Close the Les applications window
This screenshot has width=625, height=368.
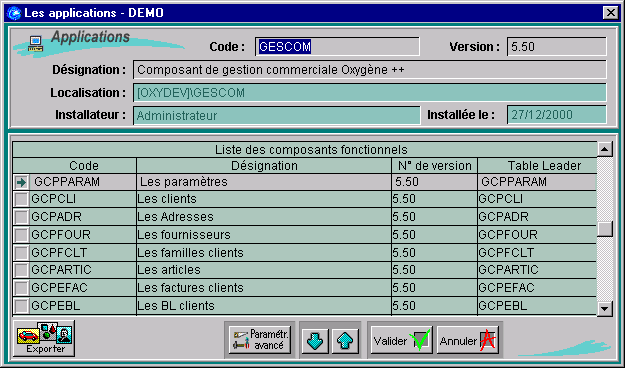(610, 13)
